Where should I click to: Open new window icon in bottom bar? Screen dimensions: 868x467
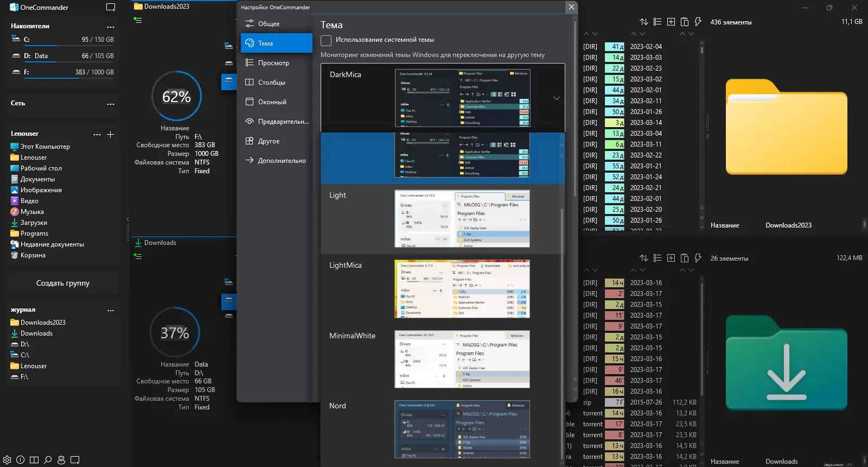(x=75, y=460)
